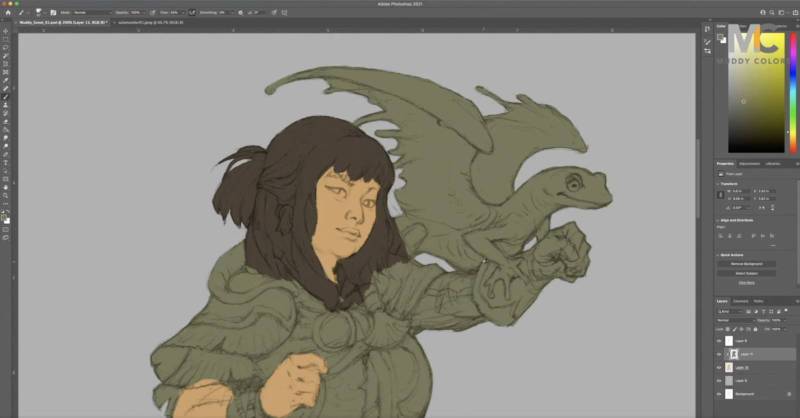Switch to the Libraries tab
The width and height of the screenshot is (800, 418).
coord(772,164)
